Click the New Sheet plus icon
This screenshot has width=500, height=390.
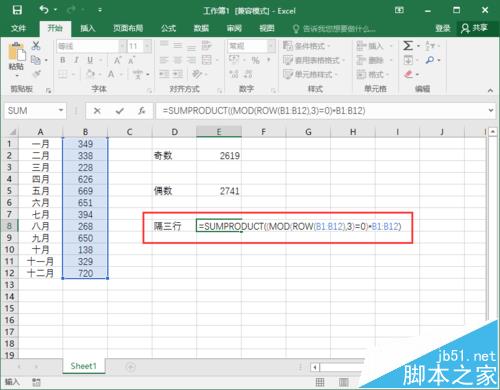coord(130,367)
